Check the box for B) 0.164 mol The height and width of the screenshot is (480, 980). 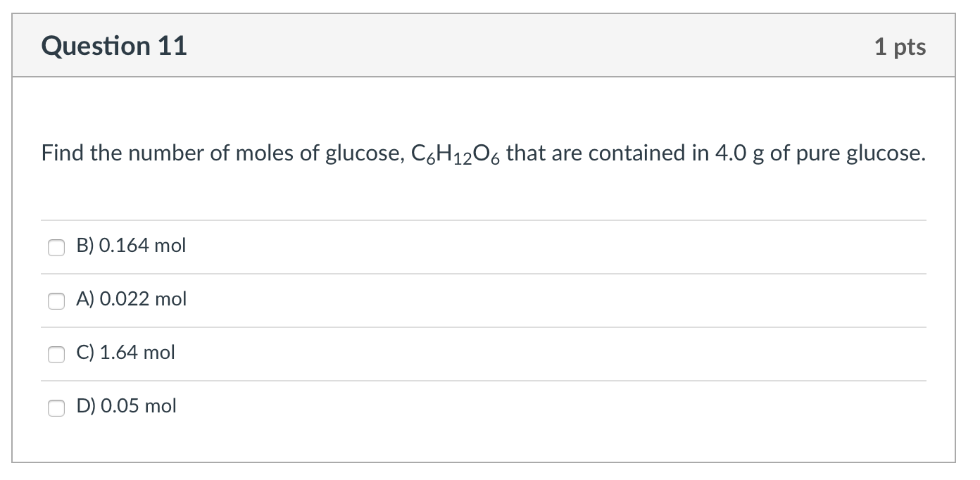pos(56,247)
